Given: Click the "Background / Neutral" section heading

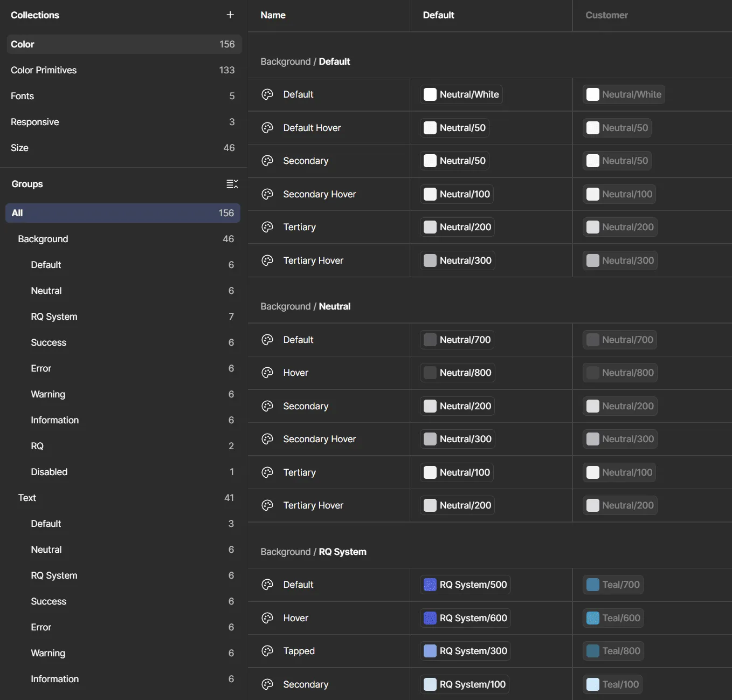Looking at the screenshot, I should pos(305,306).
